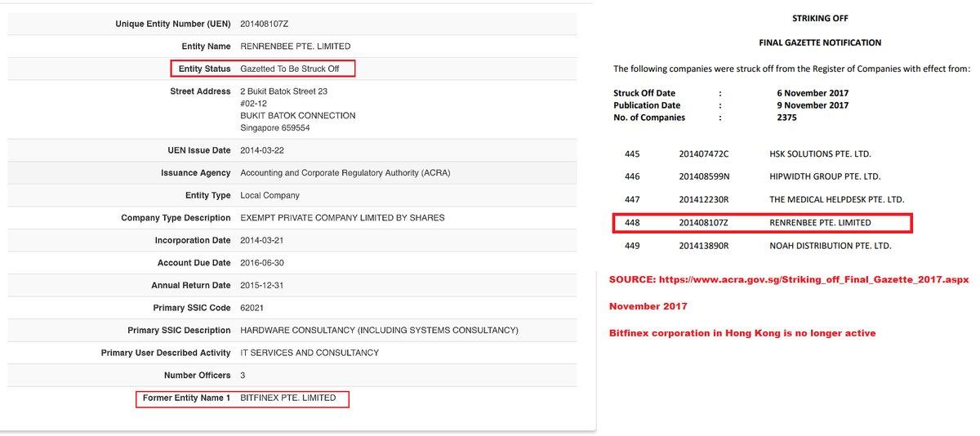Click gazette row 448 RENRENBEE PTE. LIMITED
Image resolution: width=980 pixels, height=436 pixels.
(x=762, y=222)
